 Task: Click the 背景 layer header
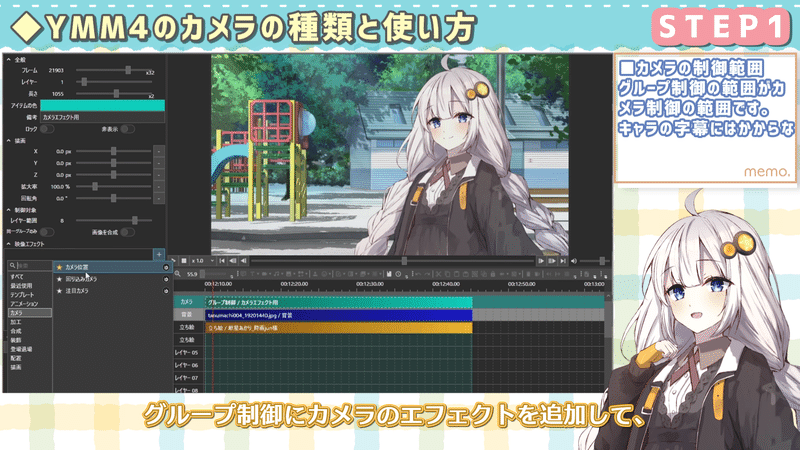187,315
